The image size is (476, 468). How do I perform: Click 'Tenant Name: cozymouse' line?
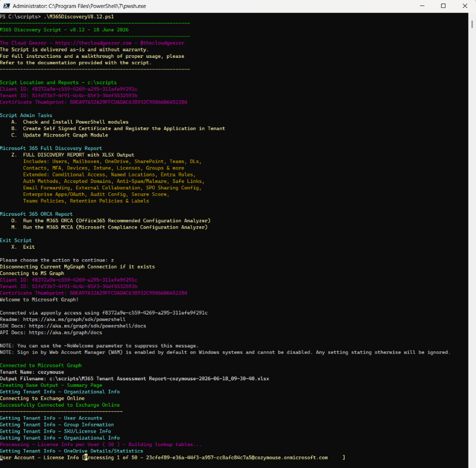point(32,372)
